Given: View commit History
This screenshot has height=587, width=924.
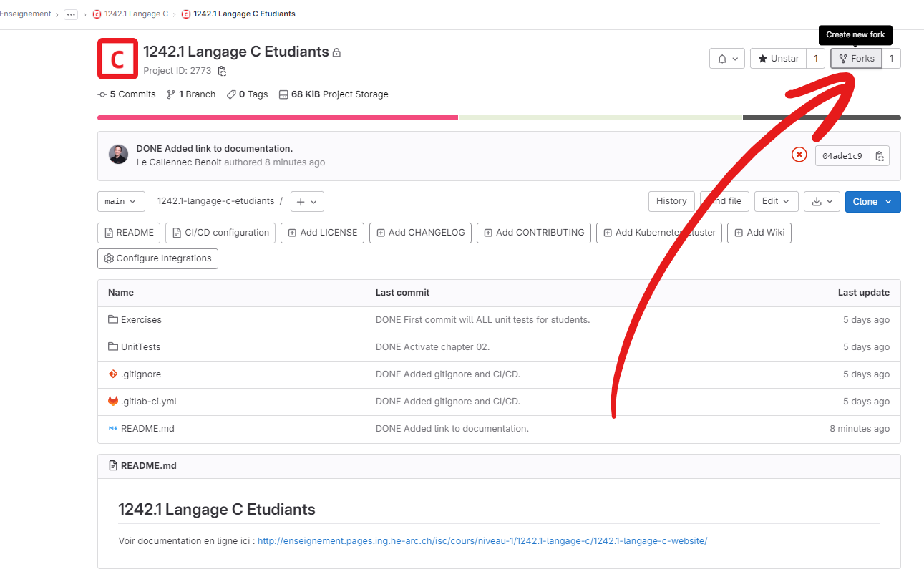Looking at the screenshot, I should [x=671, y=201].
